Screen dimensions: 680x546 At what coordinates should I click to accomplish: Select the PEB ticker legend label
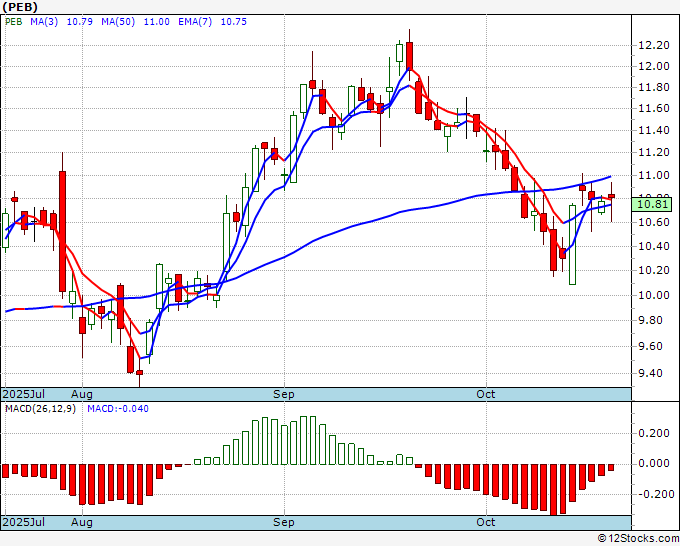[13, 22]
